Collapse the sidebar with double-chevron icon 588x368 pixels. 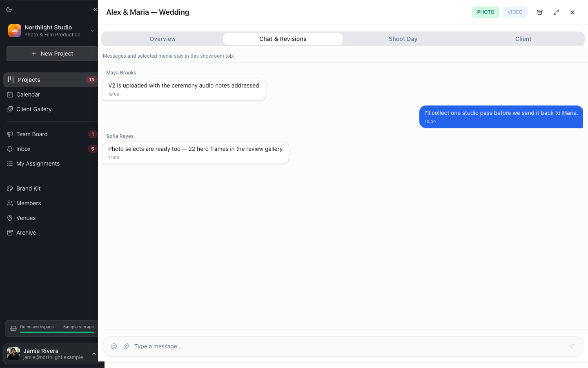(95, 9)
